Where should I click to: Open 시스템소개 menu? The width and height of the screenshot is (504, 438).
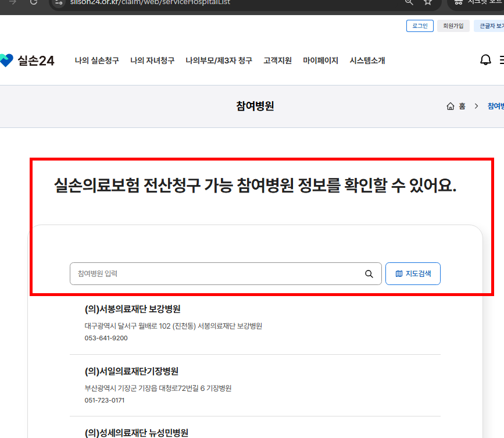coord(367,60)
